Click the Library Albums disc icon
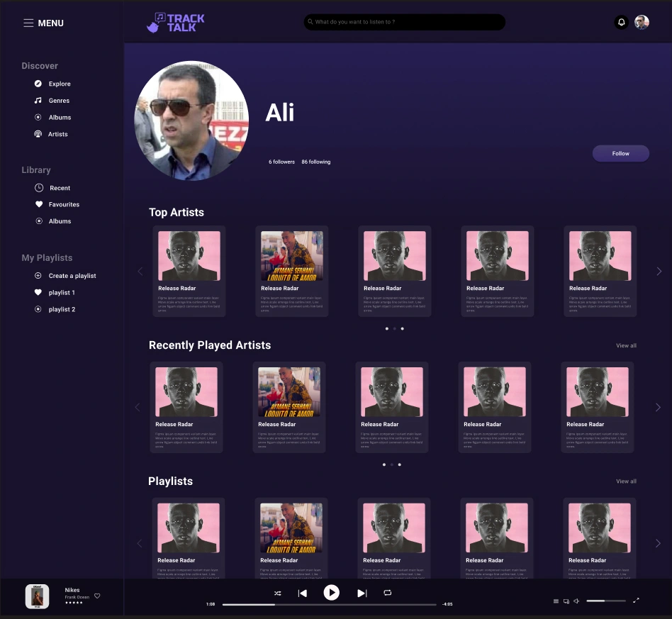Viewport: 672px width, 619px height. [39, 221]
